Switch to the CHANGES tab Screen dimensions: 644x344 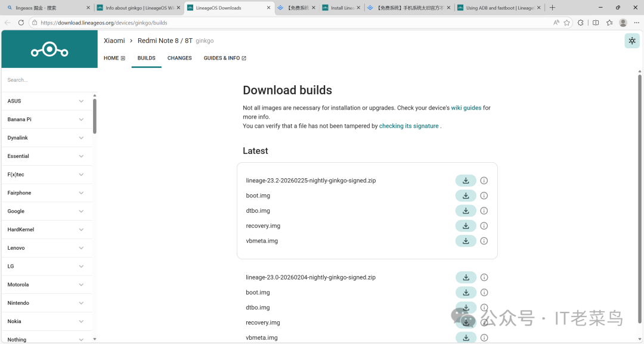pyautogui.click(x=179, y=58)
